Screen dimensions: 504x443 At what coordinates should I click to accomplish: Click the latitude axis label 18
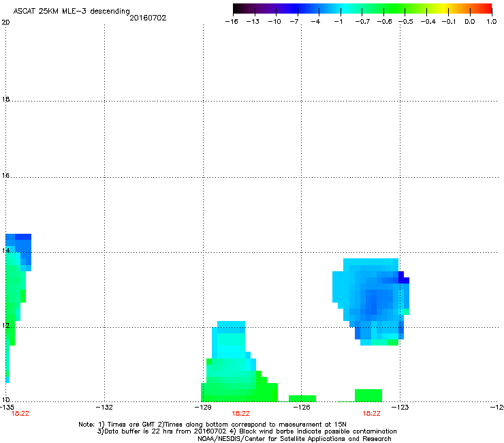click(x=5, y=99)
